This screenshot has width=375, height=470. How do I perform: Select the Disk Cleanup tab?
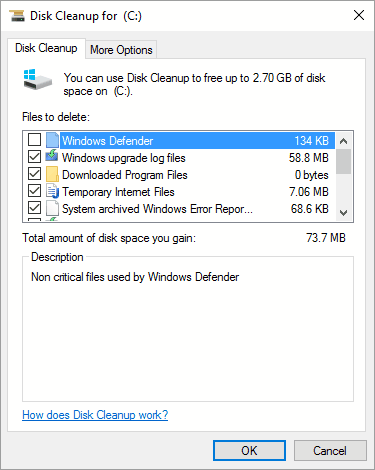point(46,48)
